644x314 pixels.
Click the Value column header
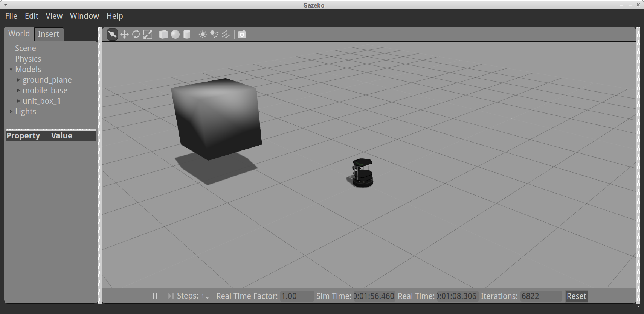62,136
